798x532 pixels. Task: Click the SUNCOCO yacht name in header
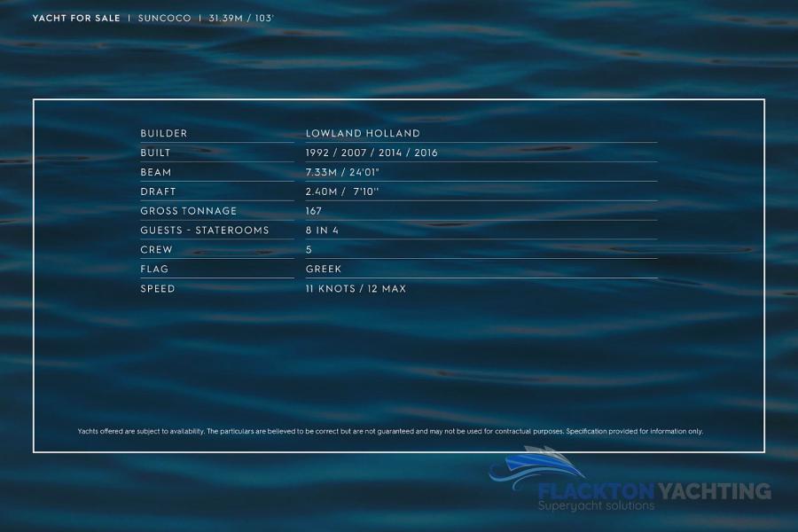164,18
